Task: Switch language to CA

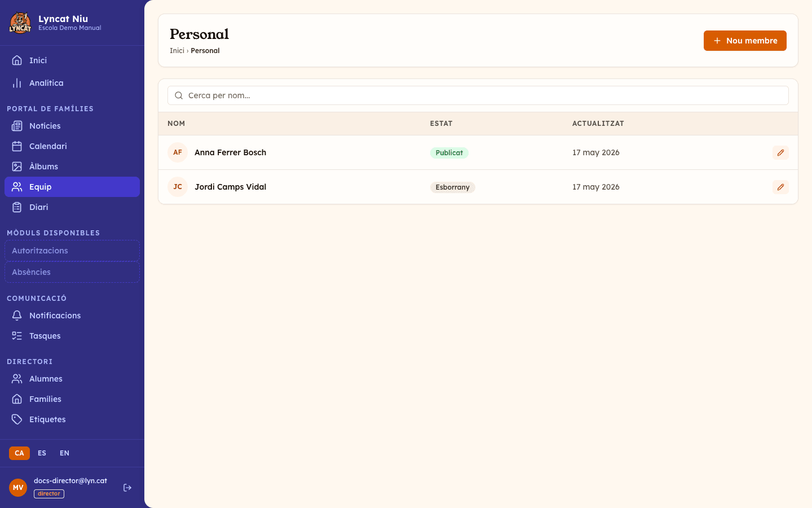Action: coord(19,453)
